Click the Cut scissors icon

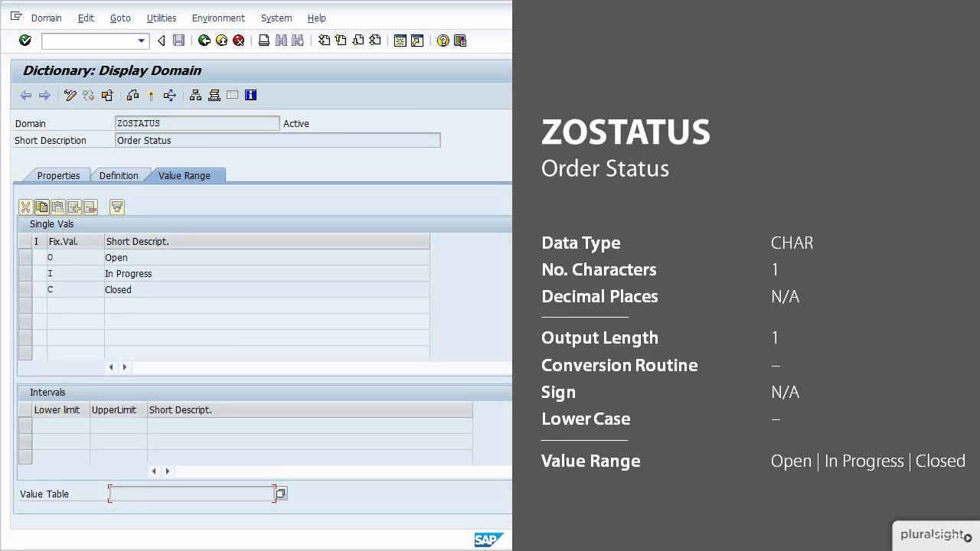coord(25,207)
